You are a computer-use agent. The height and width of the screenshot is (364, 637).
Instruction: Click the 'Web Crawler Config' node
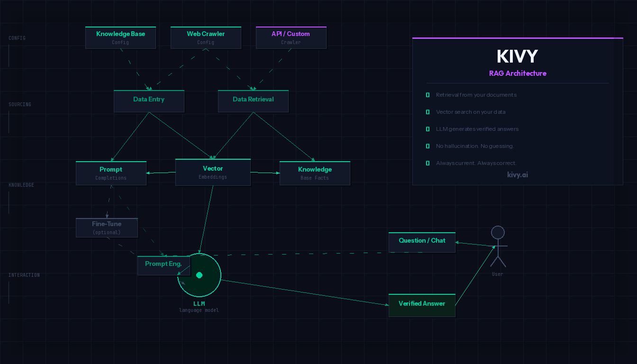tap(206, 37)
